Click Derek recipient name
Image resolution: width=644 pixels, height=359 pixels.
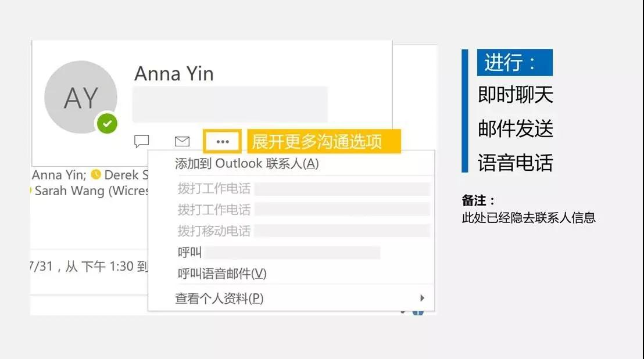(x=126, y=175)
